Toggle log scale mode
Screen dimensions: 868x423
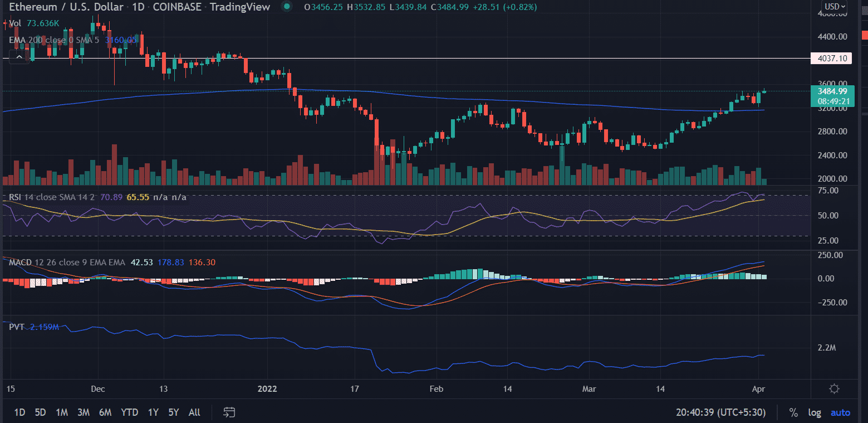[815, 412]
